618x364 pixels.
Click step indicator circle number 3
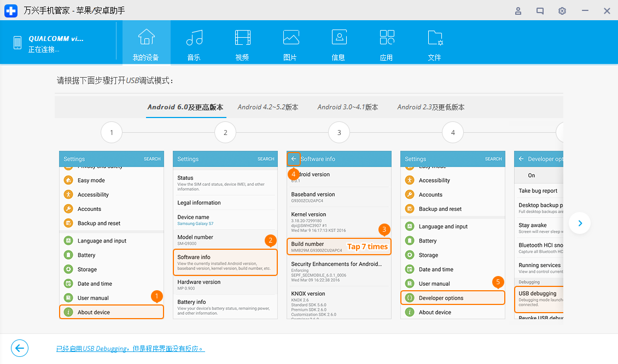pyautogui.click(x=339, y=132)
